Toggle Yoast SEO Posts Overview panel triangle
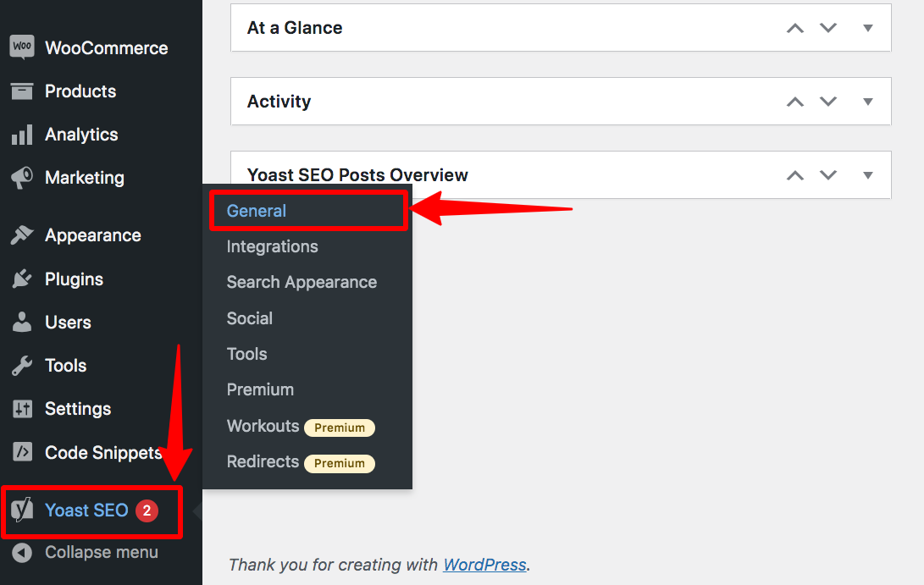 (x=867, y=175)
